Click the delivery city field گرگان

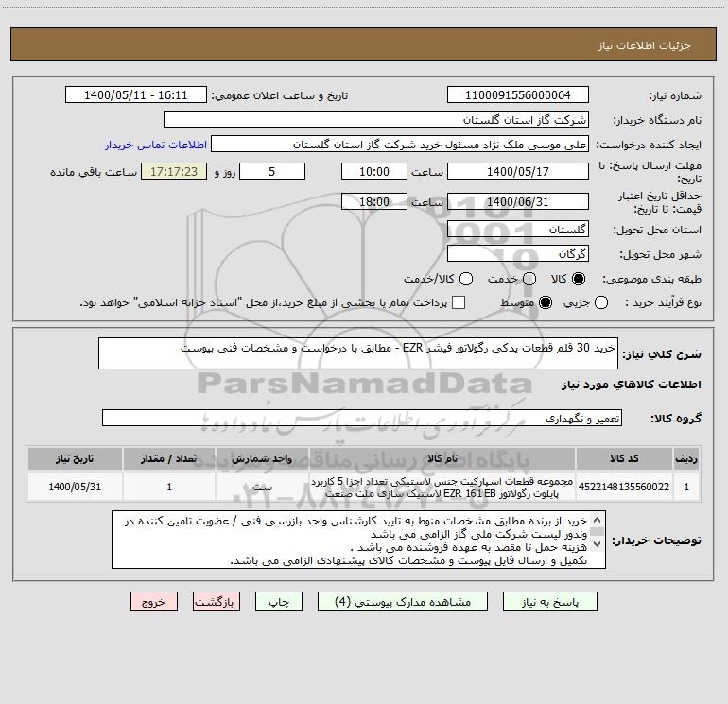(x=518, y=254)
